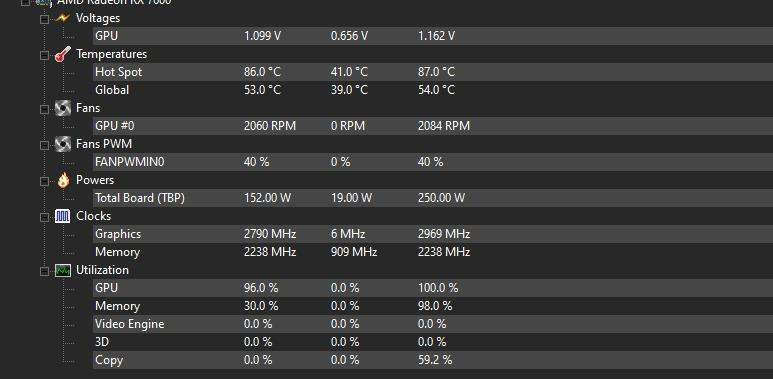Click the Voltages lightning bolt icon
This screenshot has height=379, width=773.
click(63, 18)
